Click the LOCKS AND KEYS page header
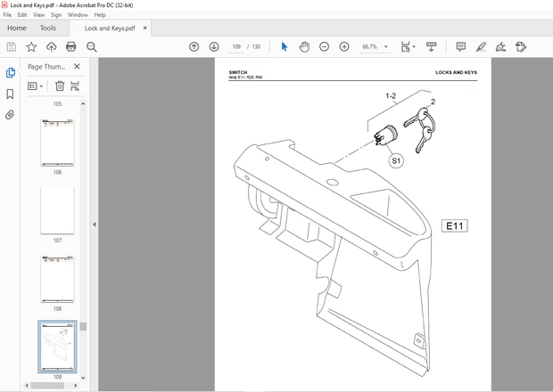553x392 pixels. (x=456, y=72)
